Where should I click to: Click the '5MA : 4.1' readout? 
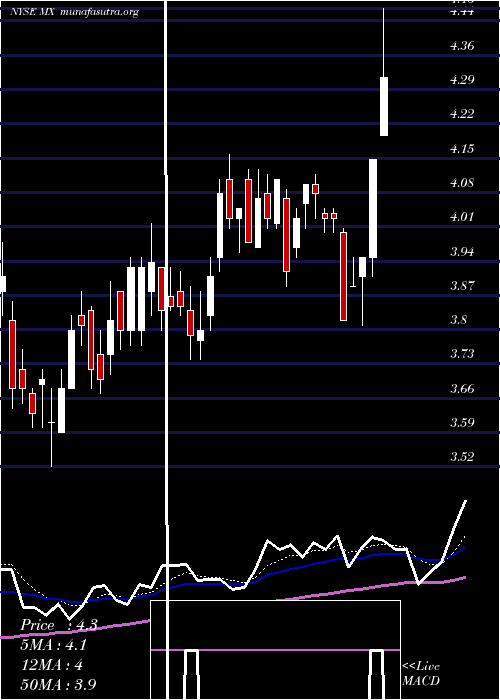click(x=54, y=645)
